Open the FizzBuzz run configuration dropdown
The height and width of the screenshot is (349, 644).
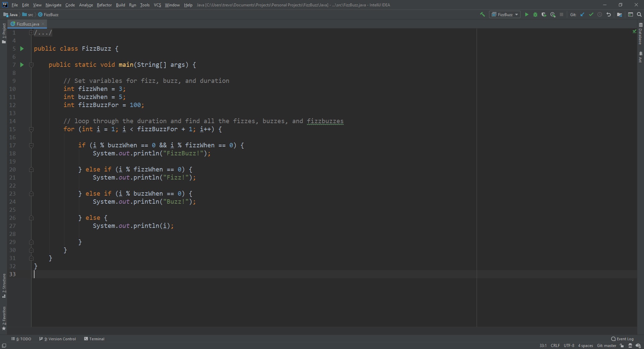coord(505,14)
